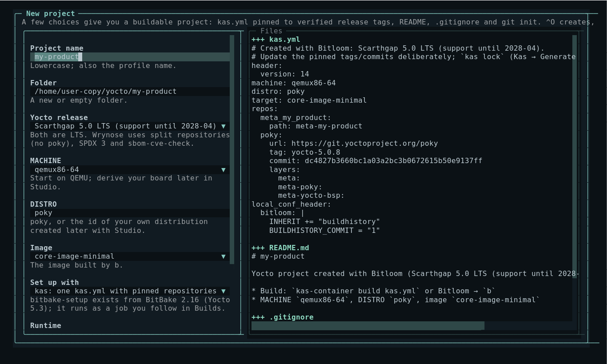
Task: Expand the MACHINE qemux86-64 dropdown
Action: coord(130,170)
